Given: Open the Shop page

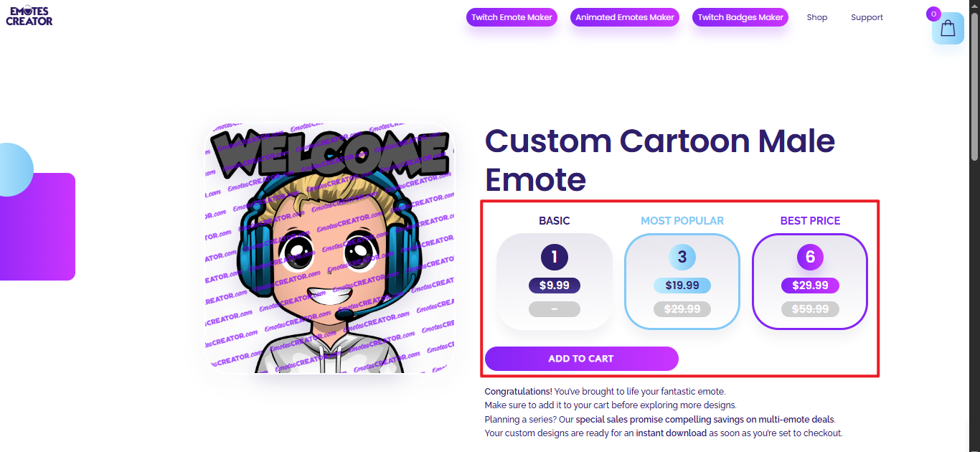Looking at the screenshot, I should pos(816,17).
